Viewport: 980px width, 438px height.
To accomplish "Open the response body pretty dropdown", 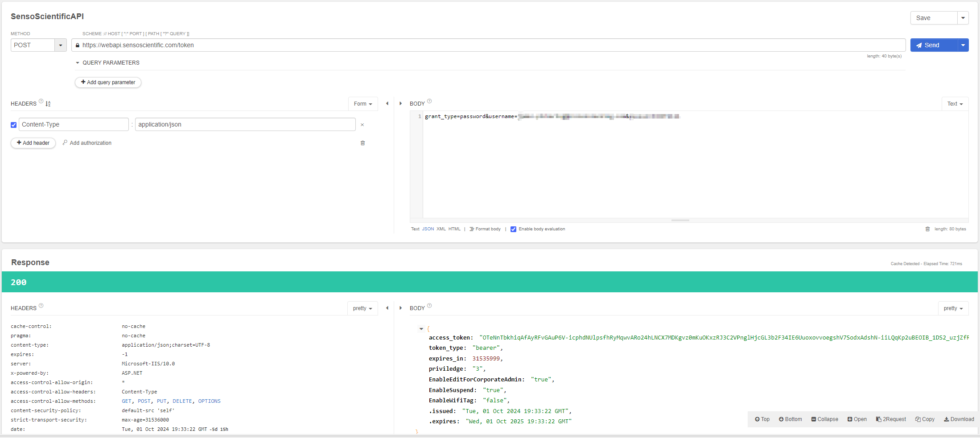I will click(x=953, y=308).
